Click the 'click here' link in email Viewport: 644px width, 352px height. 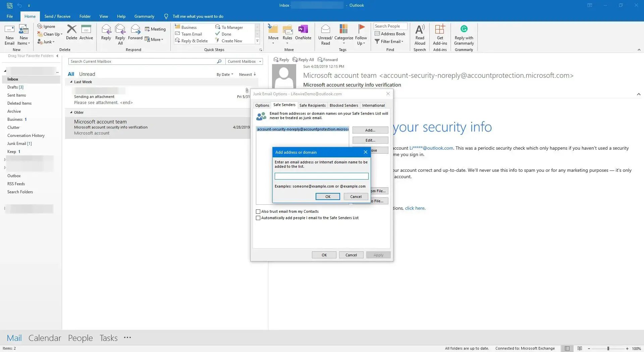click(415, 208)
